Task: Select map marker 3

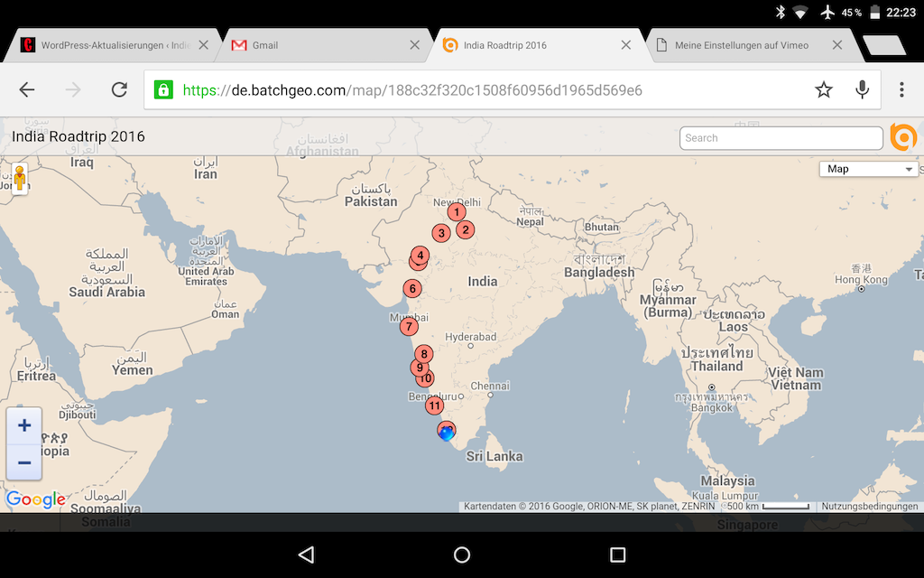Action: pos(441,233)
